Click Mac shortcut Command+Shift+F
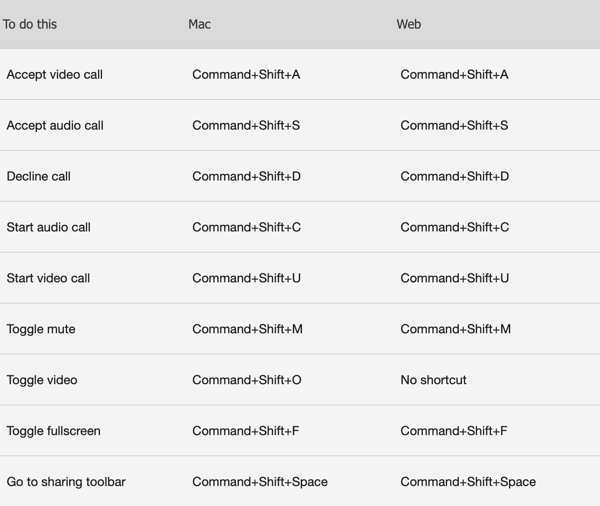 (246, 431)
